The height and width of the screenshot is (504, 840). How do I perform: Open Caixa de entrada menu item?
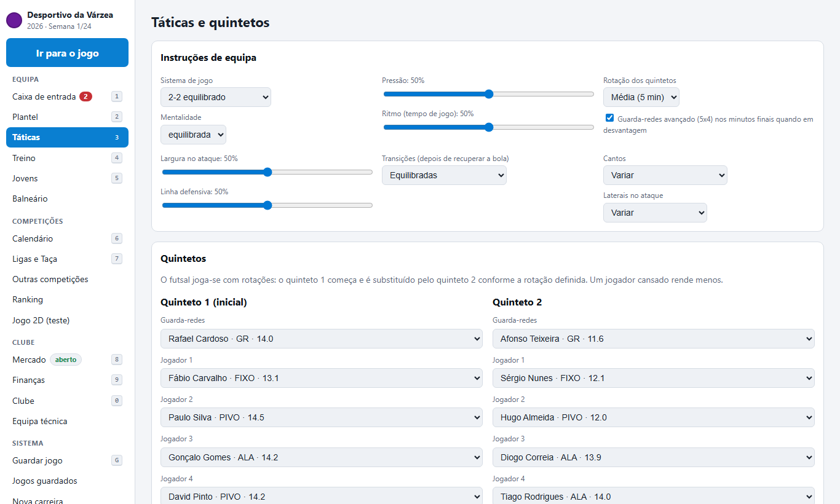(x=67, y=96)
